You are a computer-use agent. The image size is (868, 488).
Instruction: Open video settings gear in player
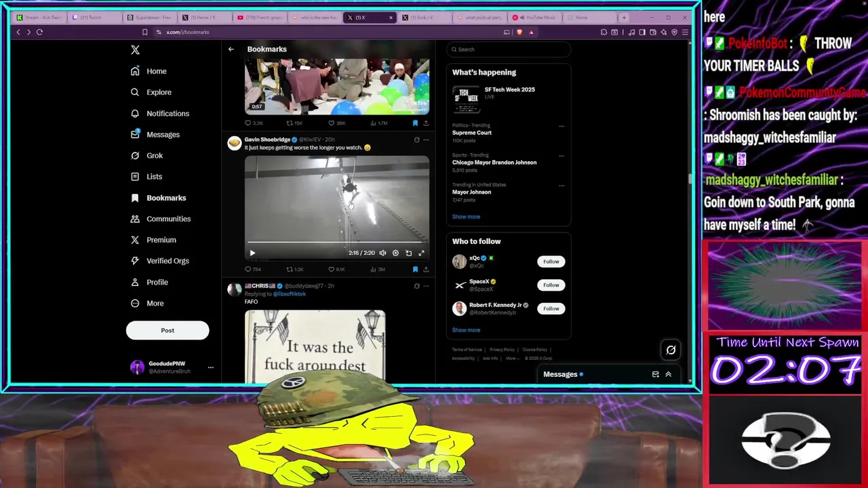(395, 253)
